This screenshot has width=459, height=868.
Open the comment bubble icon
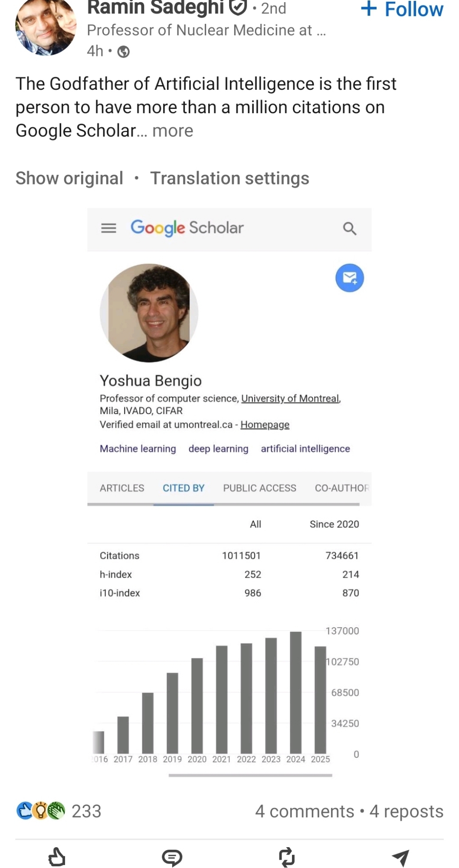(x=172, y=857)
